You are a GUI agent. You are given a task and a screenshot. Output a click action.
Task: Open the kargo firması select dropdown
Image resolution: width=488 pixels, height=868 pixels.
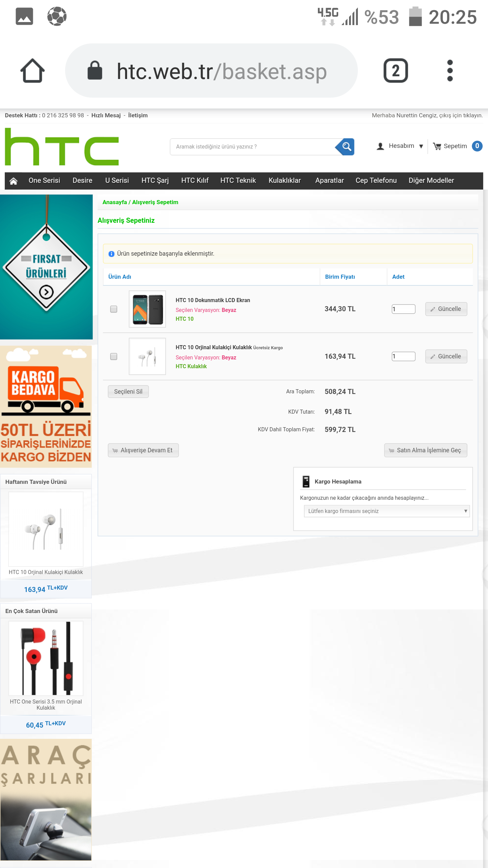pos(387,511)
